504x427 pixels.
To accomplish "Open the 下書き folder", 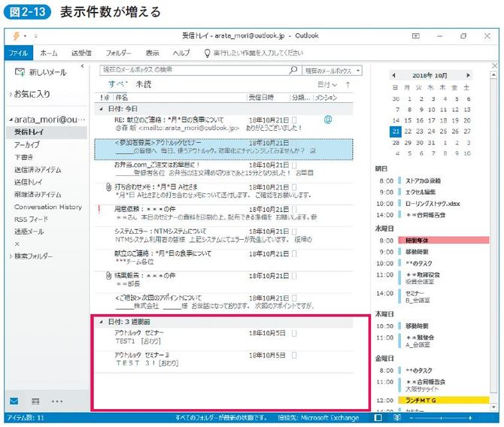I will coord(24,157).
